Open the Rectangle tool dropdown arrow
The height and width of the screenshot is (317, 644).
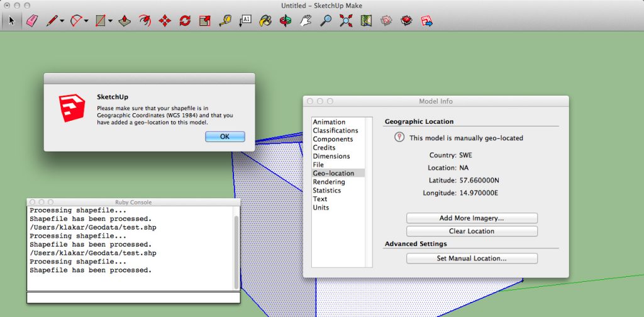click(111, 21)
